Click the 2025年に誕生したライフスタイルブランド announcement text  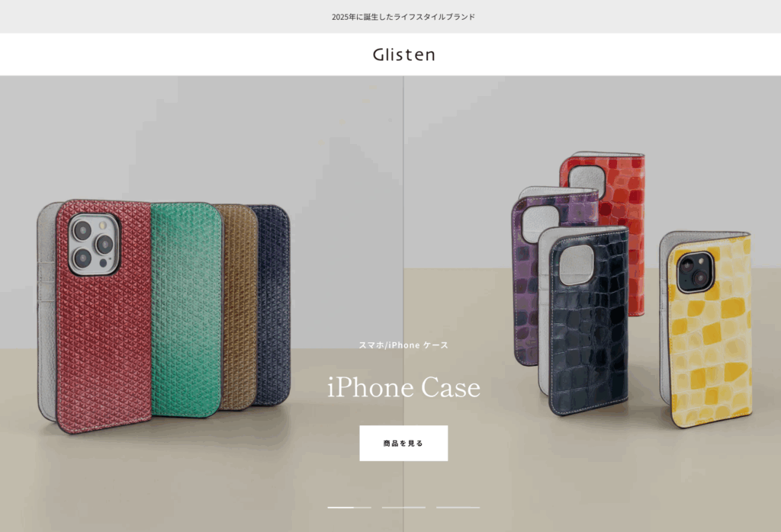(403, 17)
